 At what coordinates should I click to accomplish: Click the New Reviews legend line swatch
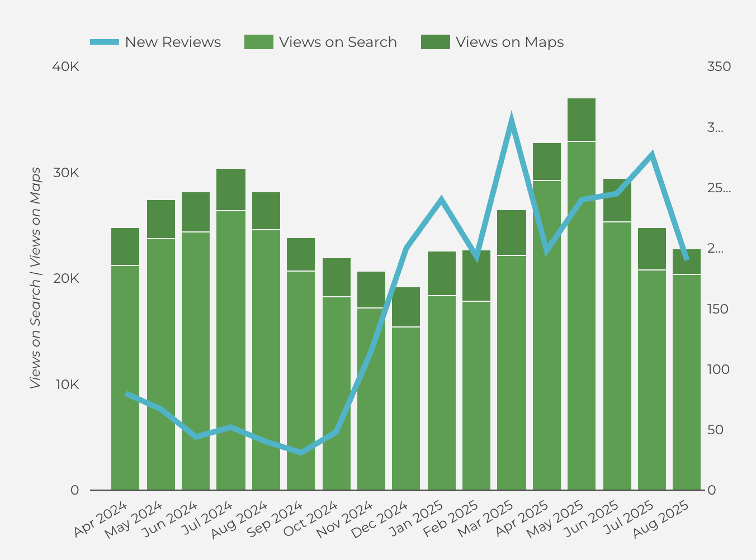pyautogui.click(x=105, y=42)
